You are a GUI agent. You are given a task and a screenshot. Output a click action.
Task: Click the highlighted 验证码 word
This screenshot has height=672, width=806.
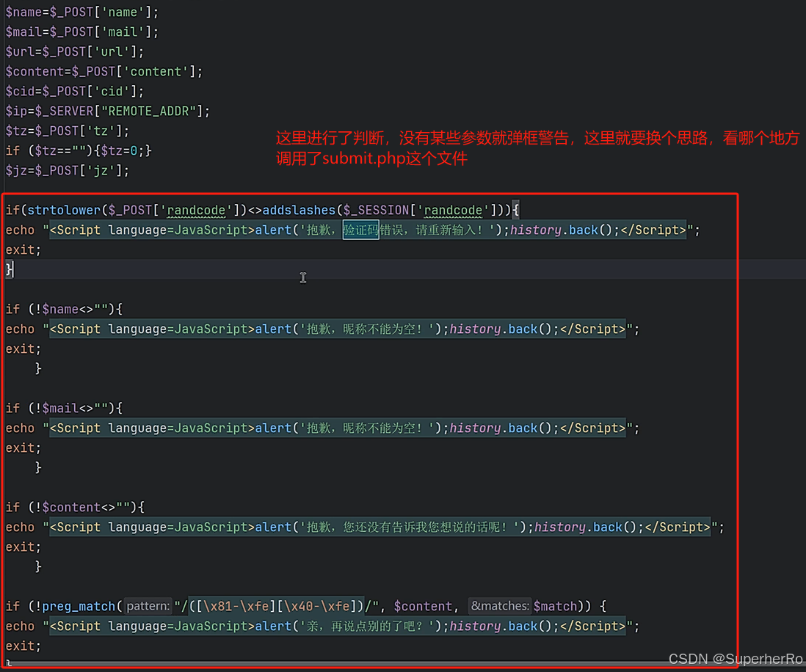[x=361, y=230]
